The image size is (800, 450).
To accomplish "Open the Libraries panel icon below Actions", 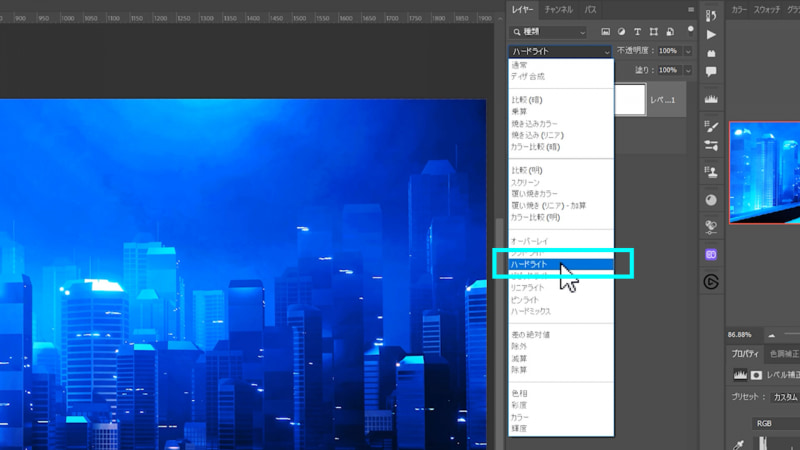I will pyautogui.click(x=711, y=53).
